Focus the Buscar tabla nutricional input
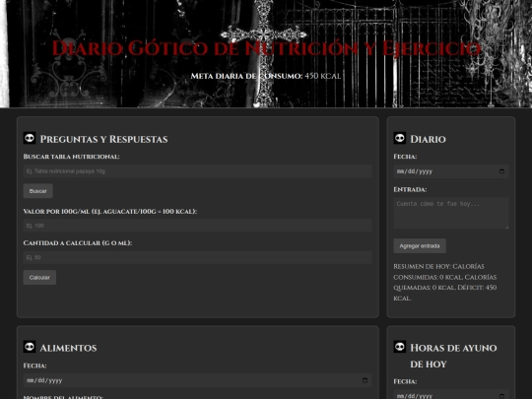The height and width of the screenshot is (399, 532). tap(197, 171)
